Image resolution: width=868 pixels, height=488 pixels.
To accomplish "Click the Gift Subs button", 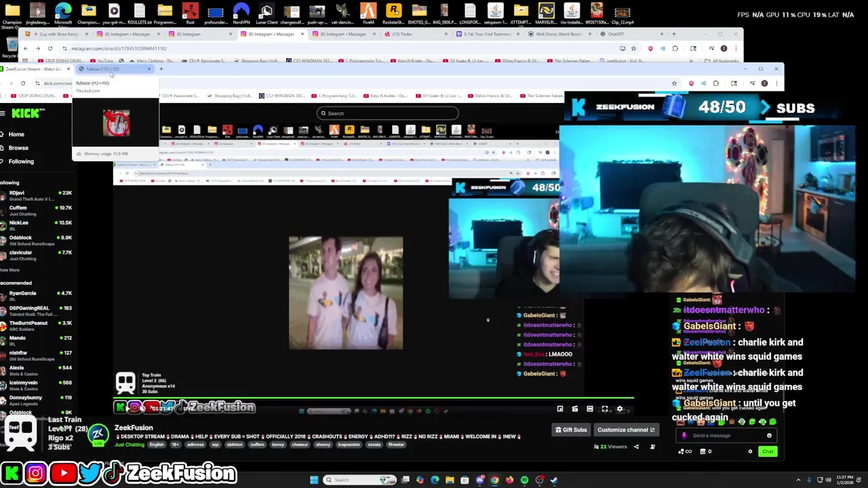I will pyautogui.click(x=571, y=430).
